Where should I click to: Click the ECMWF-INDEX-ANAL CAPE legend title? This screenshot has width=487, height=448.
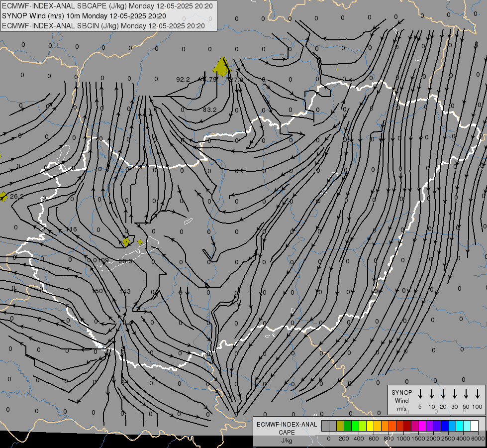[x=287, y=428]
